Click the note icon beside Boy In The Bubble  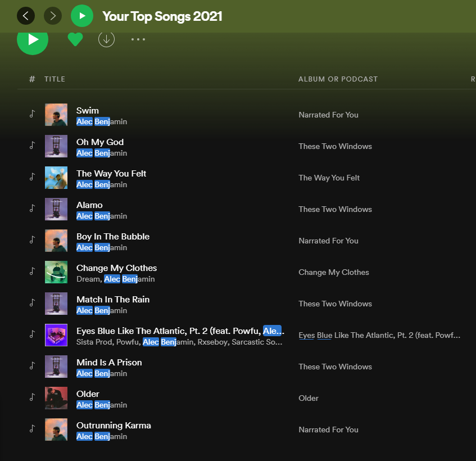(32, 240)
